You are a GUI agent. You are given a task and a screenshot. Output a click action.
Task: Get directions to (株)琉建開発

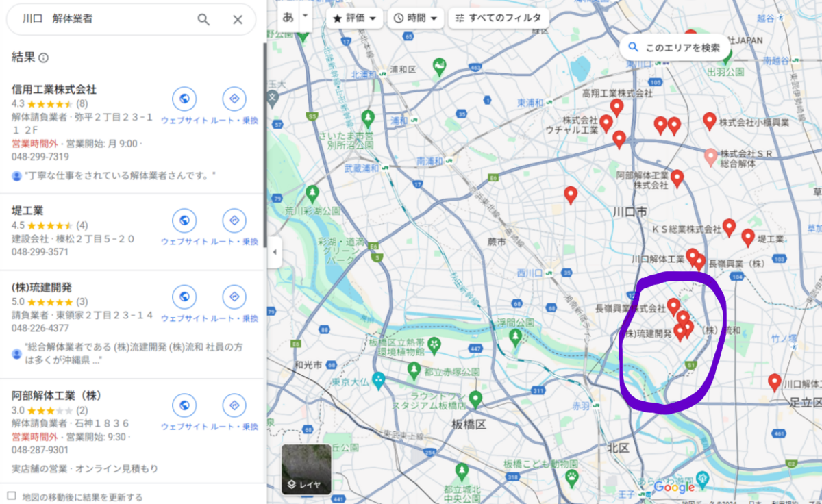point(234,297)
